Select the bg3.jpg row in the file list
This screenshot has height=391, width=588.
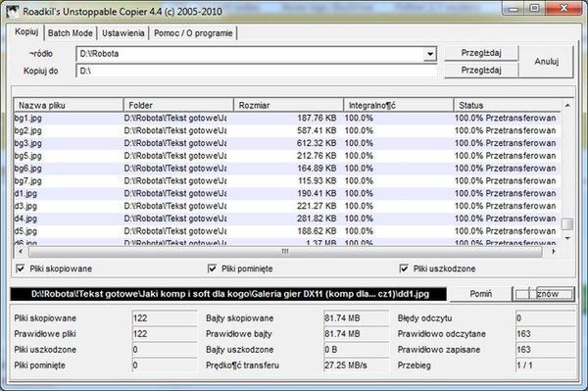pyautogui.click(x=287, y=143)
